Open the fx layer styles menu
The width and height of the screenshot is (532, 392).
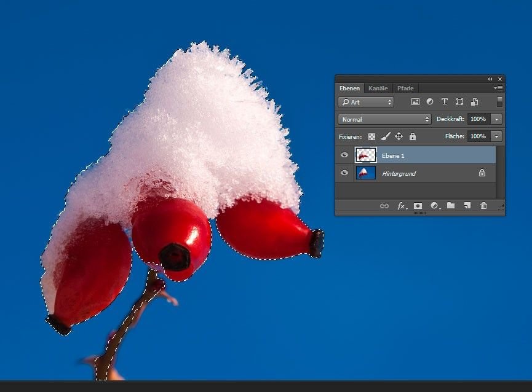coord(402,206)
